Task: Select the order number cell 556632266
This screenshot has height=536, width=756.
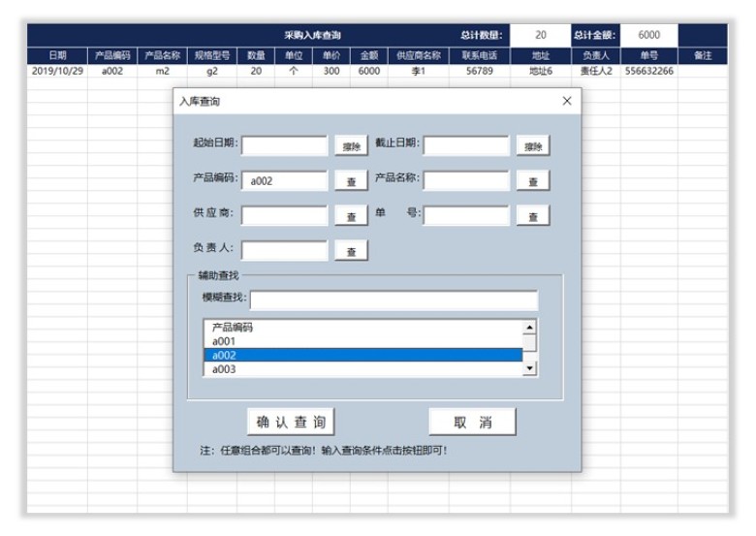Action: [x=649, y=71]
